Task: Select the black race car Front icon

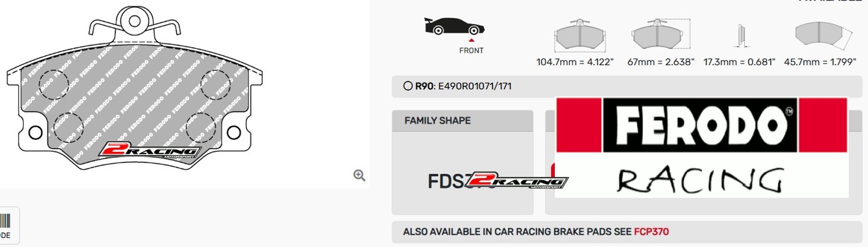Action: (454, 26)
